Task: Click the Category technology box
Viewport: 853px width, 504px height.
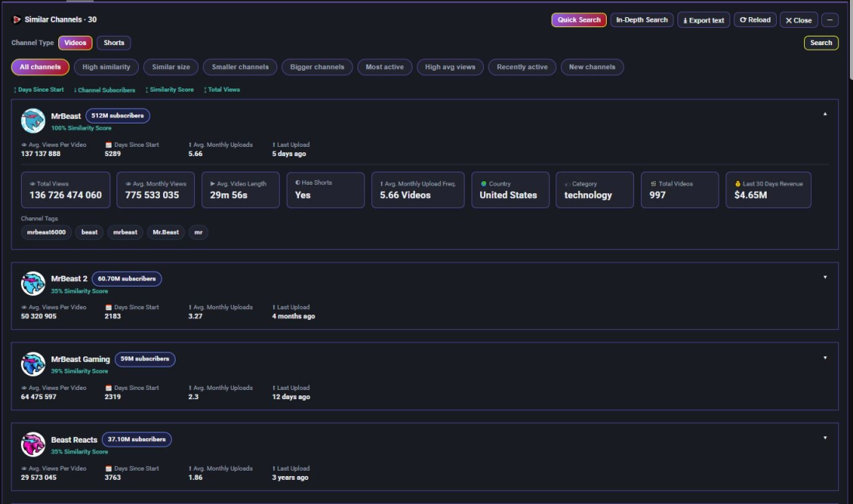Action: tap(594, 189)
